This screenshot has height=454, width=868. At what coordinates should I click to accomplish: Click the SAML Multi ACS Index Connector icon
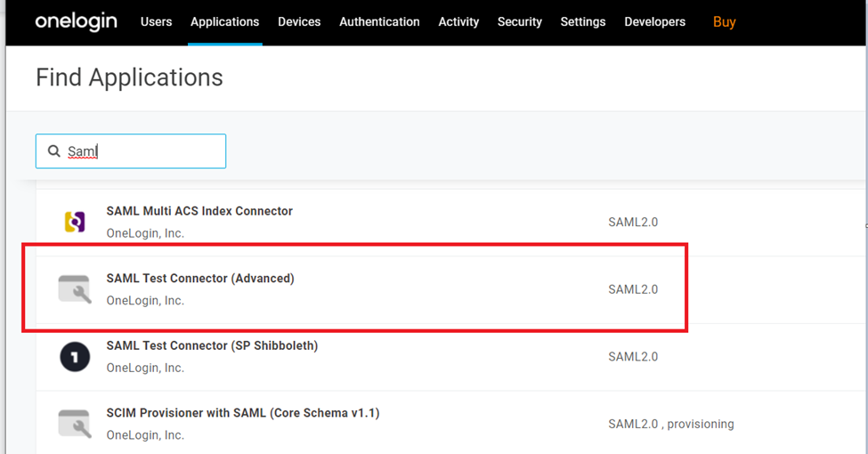[75, 222]
